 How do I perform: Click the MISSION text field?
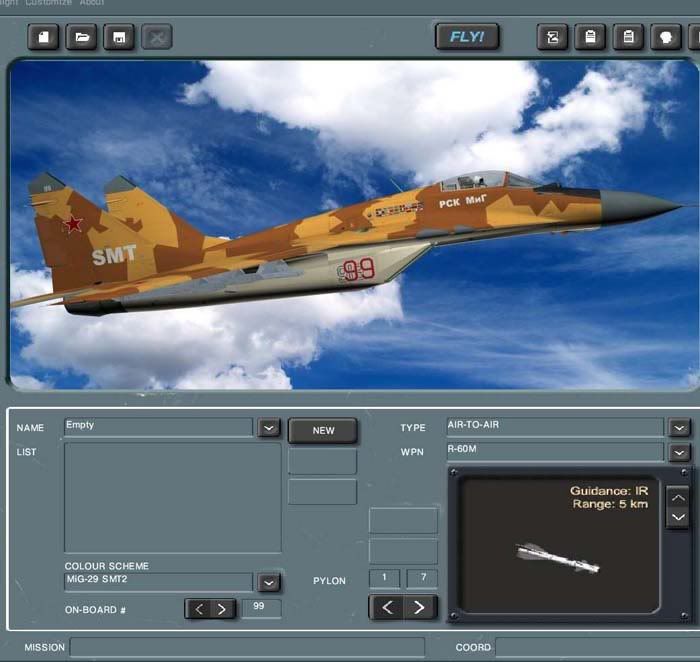247,647
